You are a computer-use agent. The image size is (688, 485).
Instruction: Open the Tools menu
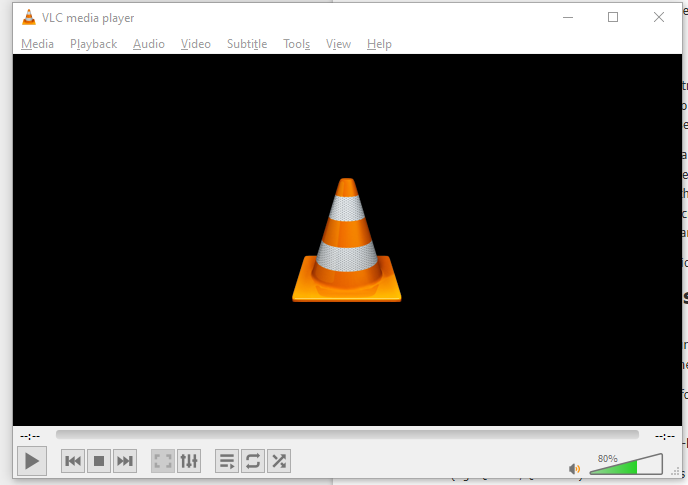pyautogui.click(x=297, y=44)
